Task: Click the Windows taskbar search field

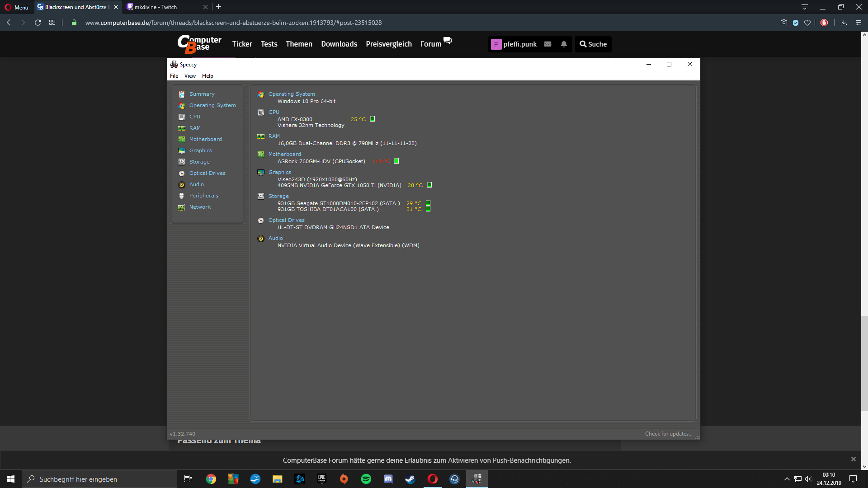Action: [x=99, y=479]
